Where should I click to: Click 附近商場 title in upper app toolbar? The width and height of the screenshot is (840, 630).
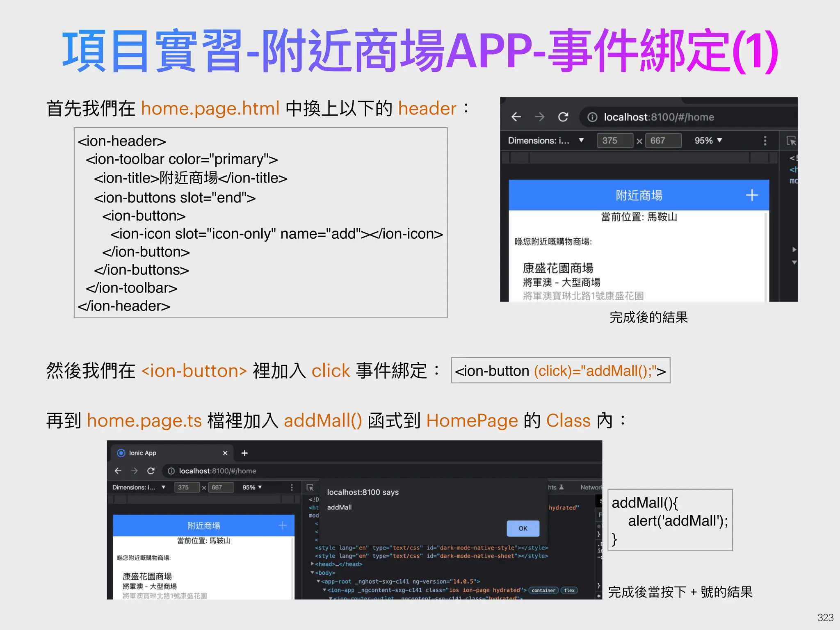639,195
